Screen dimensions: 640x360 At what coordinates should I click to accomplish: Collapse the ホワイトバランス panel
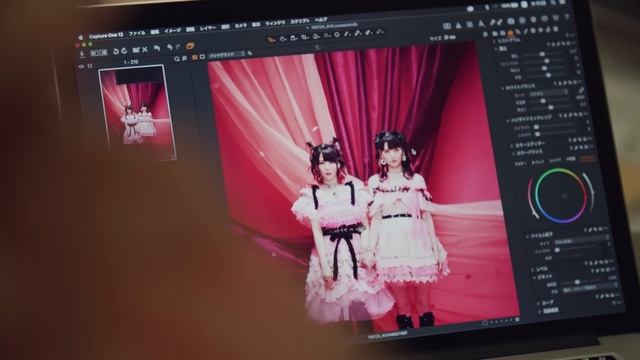502,88
